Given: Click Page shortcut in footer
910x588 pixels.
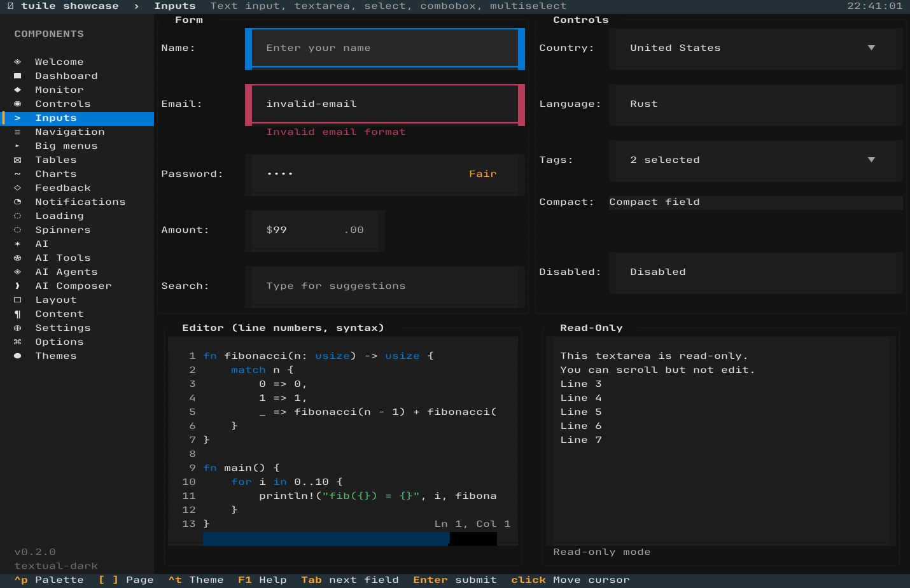Looking at the screenshot, I should tap(126, 580).
